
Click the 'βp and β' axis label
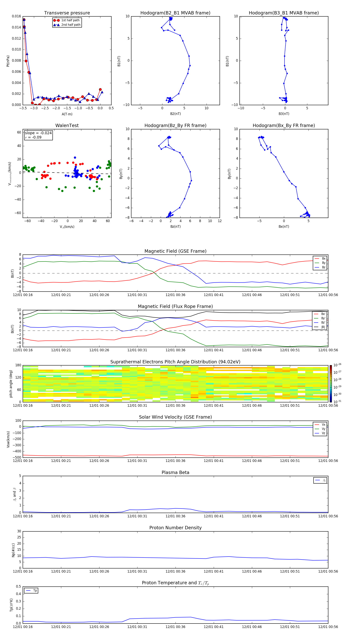(14, 494)
